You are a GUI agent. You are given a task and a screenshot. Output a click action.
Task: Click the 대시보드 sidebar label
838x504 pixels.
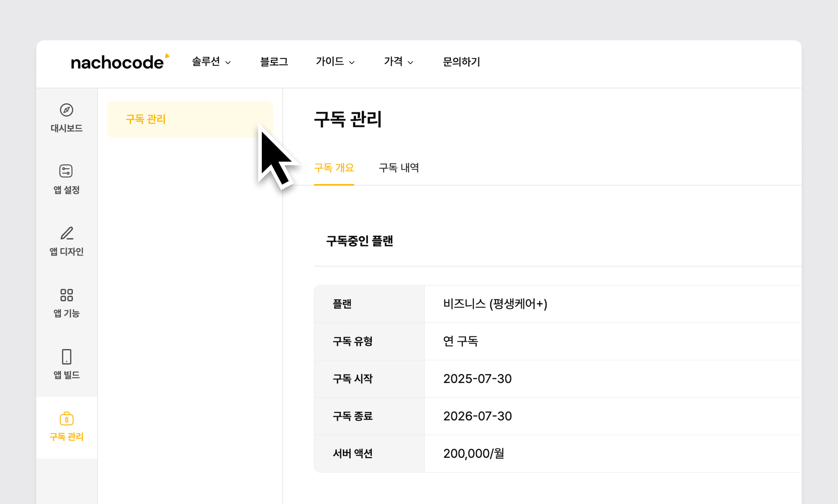coord(67,128)
